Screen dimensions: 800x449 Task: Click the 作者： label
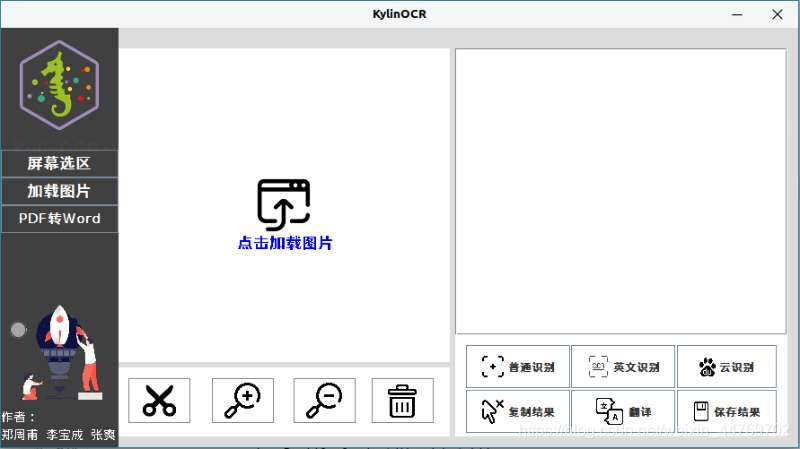18,417
